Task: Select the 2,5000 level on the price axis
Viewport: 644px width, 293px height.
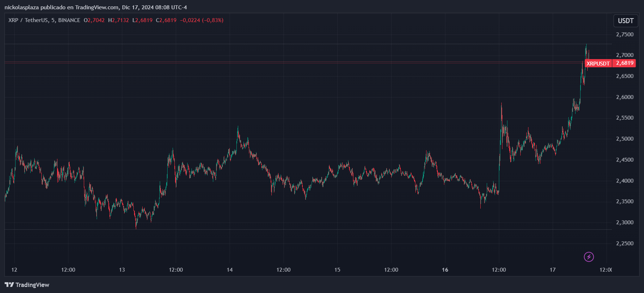Action: [625, 139]
